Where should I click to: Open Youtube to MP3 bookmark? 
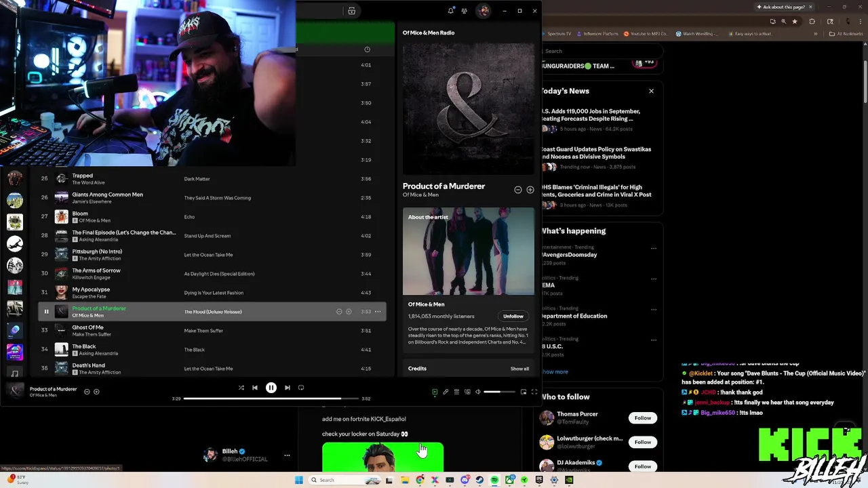point(646,33)
